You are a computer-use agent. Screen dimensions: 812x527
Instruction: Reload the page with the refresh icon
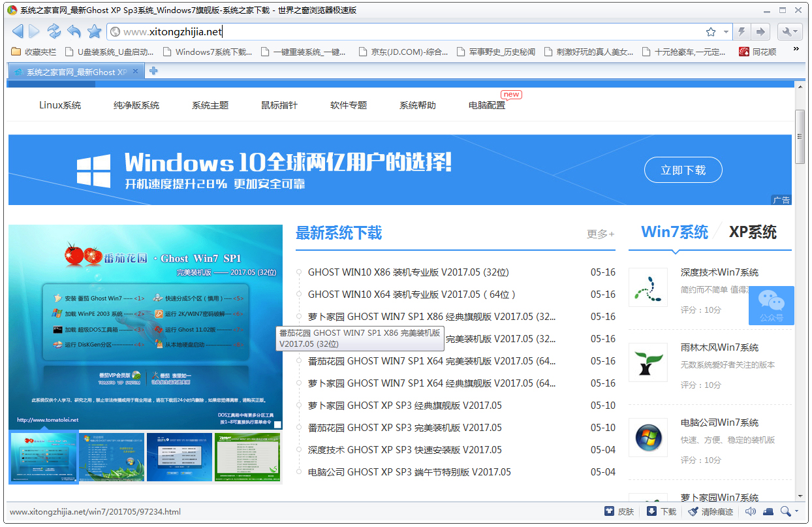(x=54, y=31)
